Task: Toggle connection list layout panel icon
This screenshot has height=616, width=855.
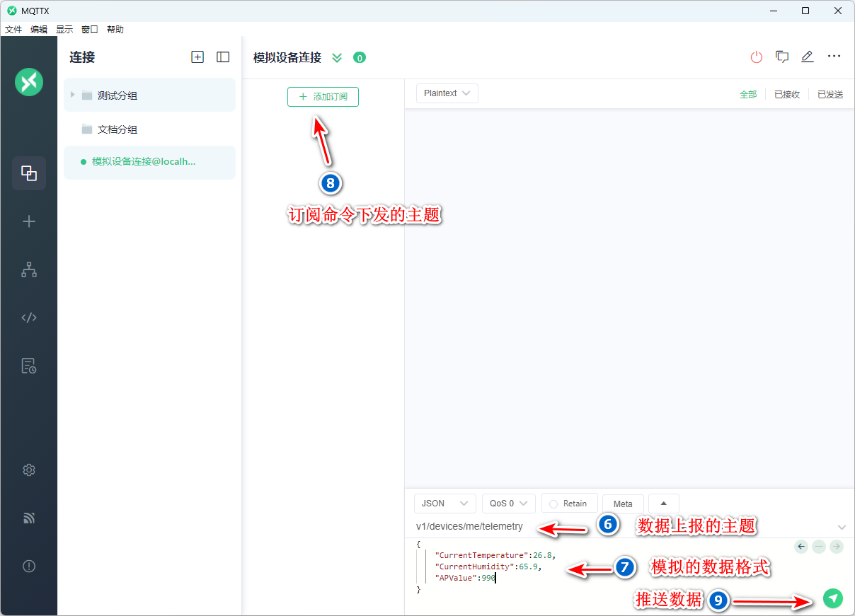Action: (x=223, y=57)
